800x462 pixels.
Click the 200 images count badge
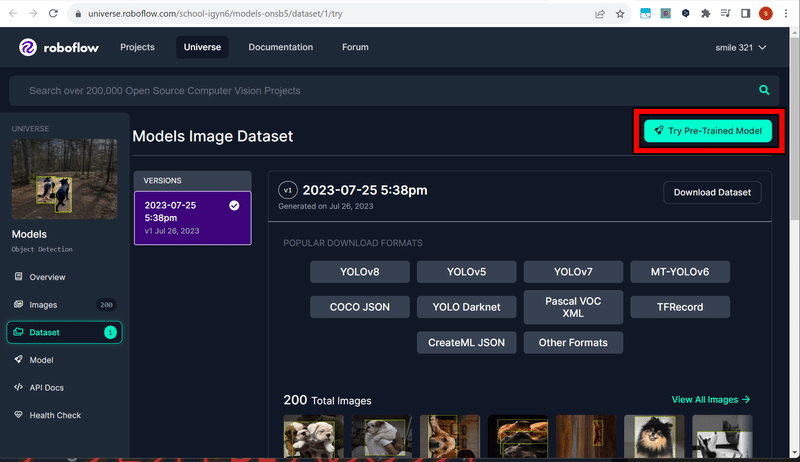pos(106,305)
